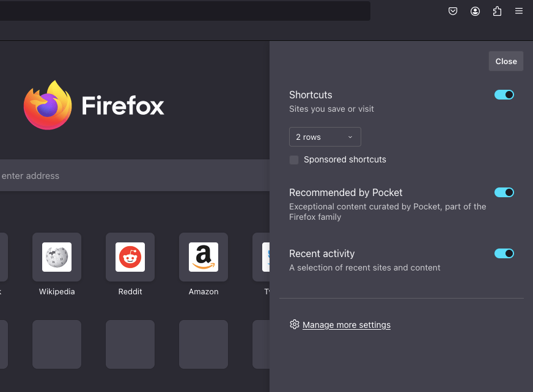This screenshot has width=533, height=392.
Task: Open the Firefox account icon
Action: [475, 11]
